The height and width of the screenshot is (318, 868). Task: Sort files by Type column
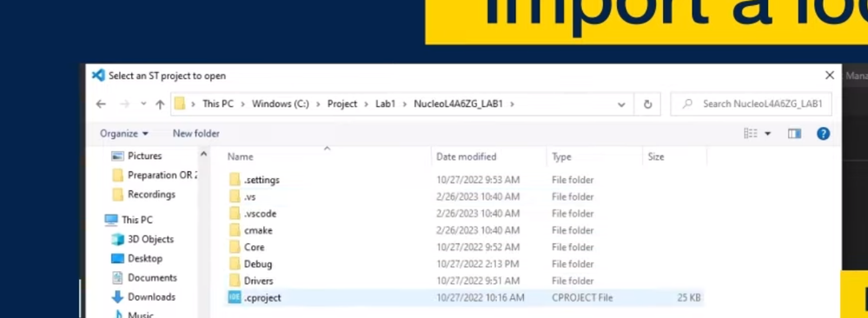[561, 156]
